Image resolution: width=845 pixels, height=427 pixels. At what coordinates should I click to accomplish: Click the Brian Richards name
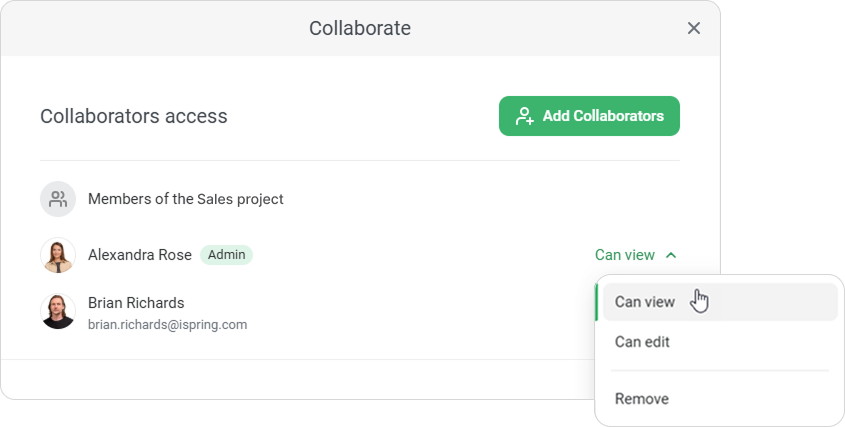coord(136,303)
